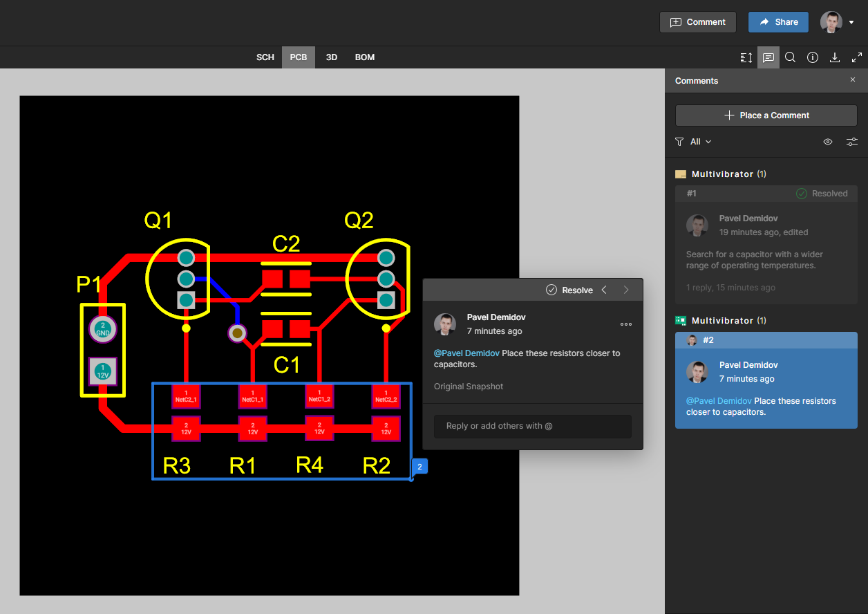Switch to the 3D tab
This screenshot has width=868, height=614.
coord(332,57)
